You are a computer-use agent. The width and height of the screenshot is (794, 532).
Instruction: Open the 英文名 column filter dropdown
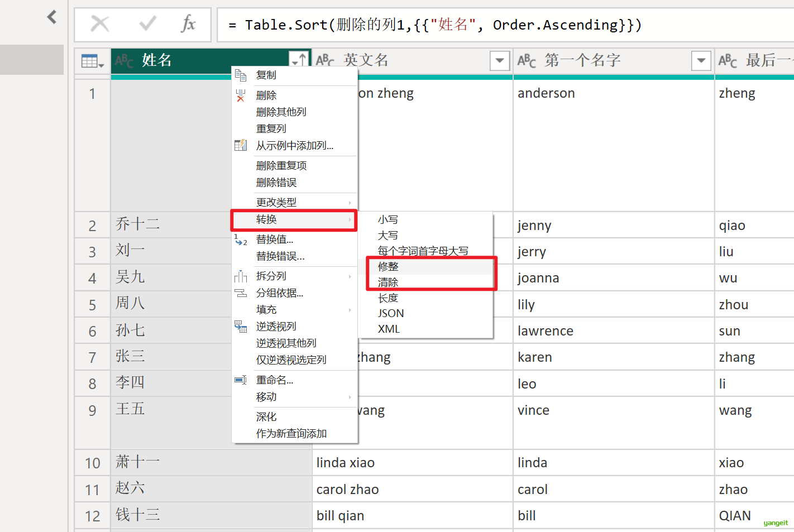coord(499,60)
